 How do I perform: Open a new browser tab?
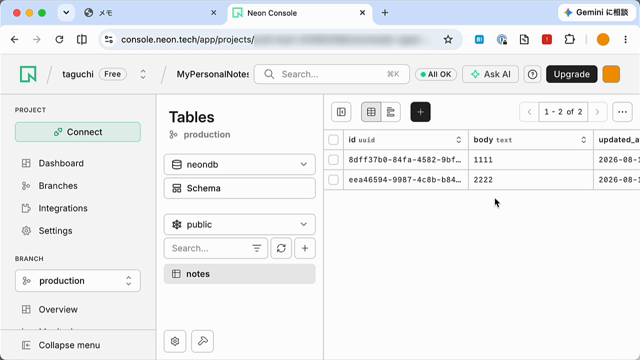[x=385, y=13]
